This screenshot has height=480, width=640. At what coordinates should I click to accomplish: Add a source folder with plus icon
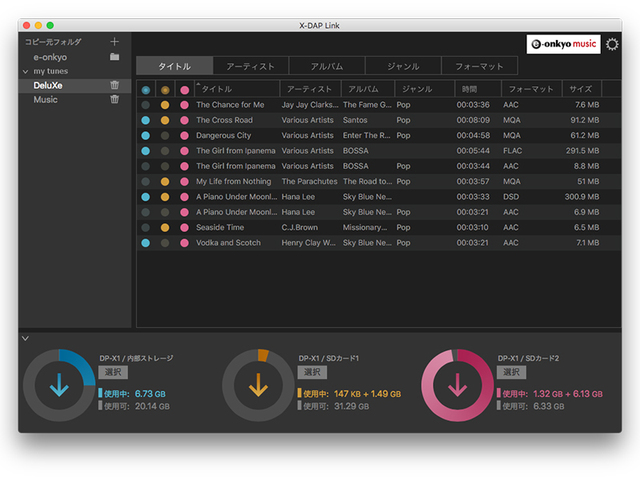[114, 42]
